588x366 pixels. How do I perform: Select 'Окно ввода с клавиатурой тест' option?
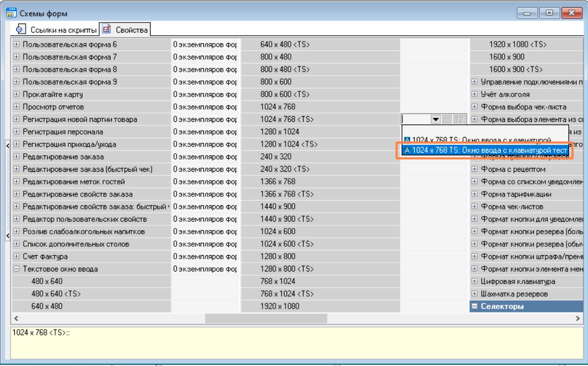pos(485,150)
